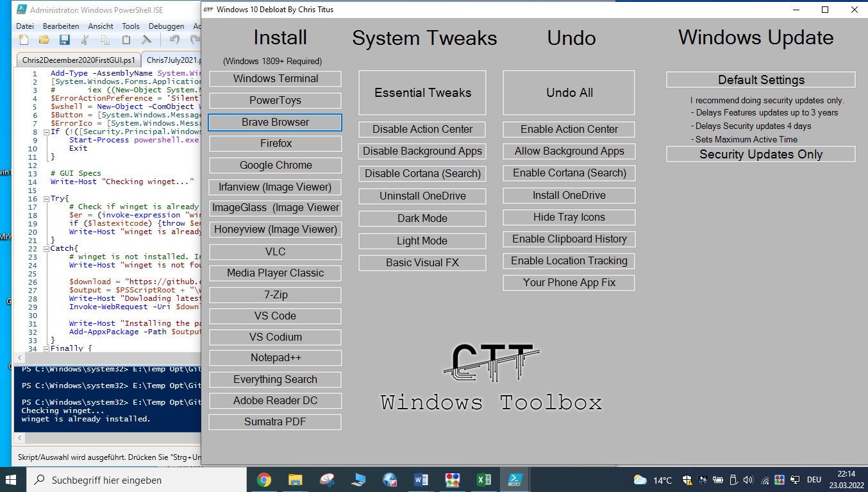
Task: Click Disable Action Center
Action: pos(422,130)
